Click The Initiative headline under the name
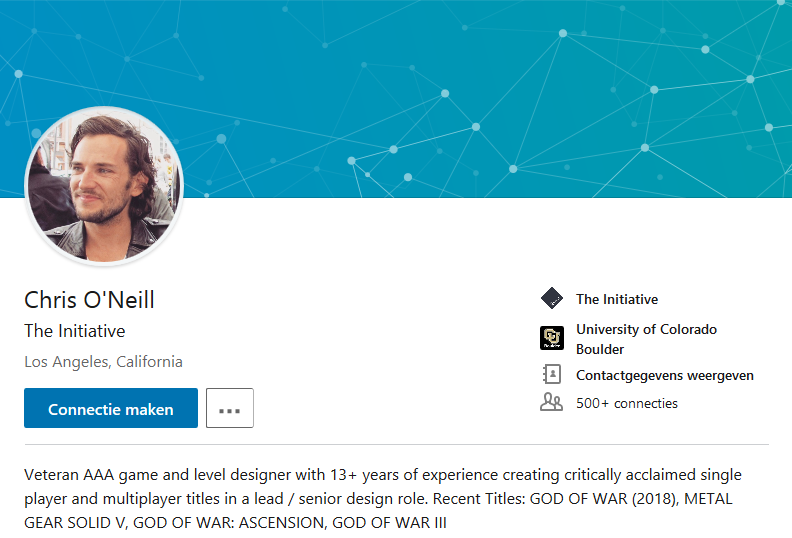 tap(75, 331)
